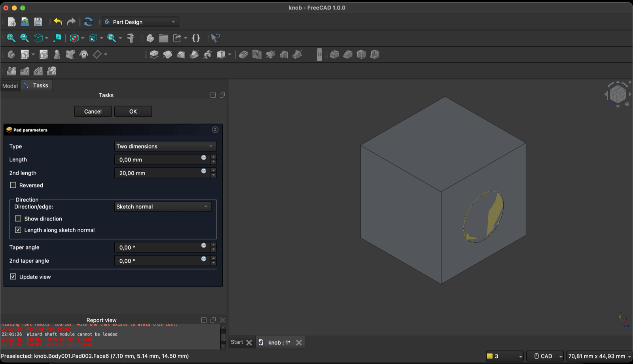Switch to the Model tab
This screenshot has width=633, height=364.
coord(10,86)
